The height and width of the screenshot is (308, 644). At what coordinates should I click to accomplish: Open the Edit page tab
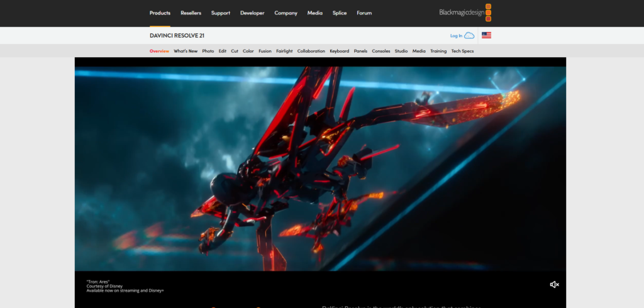[x=223, y=52]
